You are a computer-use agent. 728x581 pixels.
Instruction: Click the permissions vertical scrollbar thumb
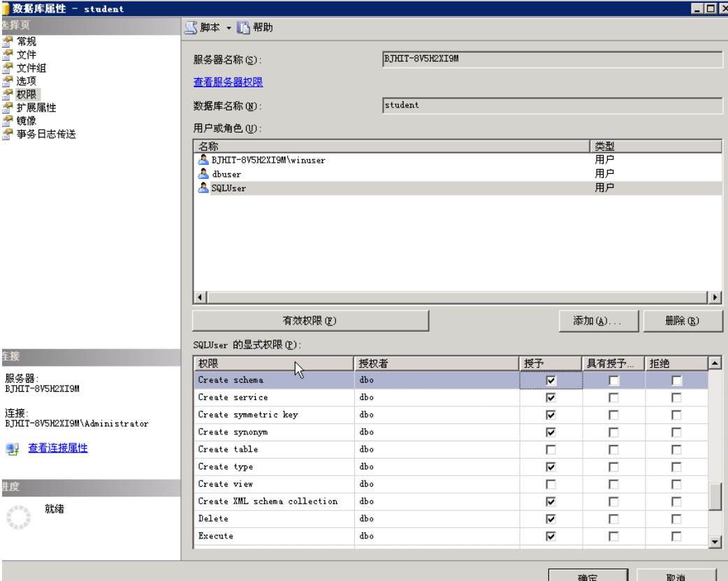pyautogui.click(x=715, y=497)
